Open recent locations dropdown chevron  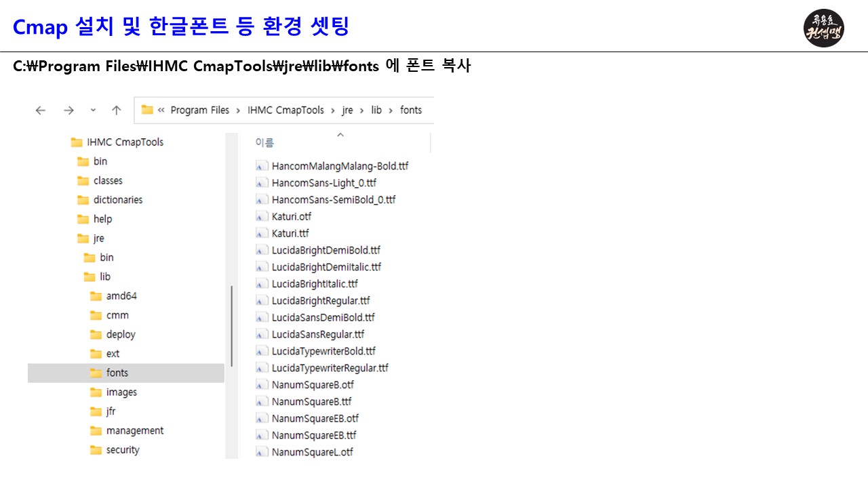(x=94, y=110)
